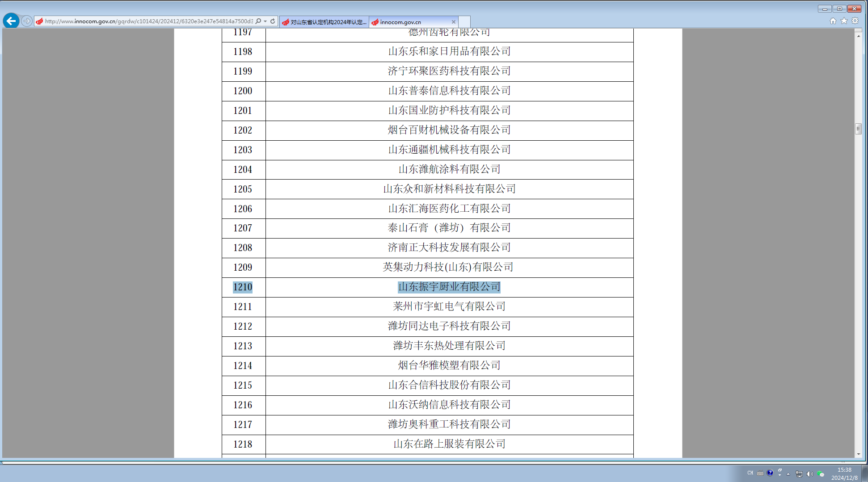868x482 pixels.
Task: Click company name 山东众和新材料科技有限公司
Action: [449, 189]
